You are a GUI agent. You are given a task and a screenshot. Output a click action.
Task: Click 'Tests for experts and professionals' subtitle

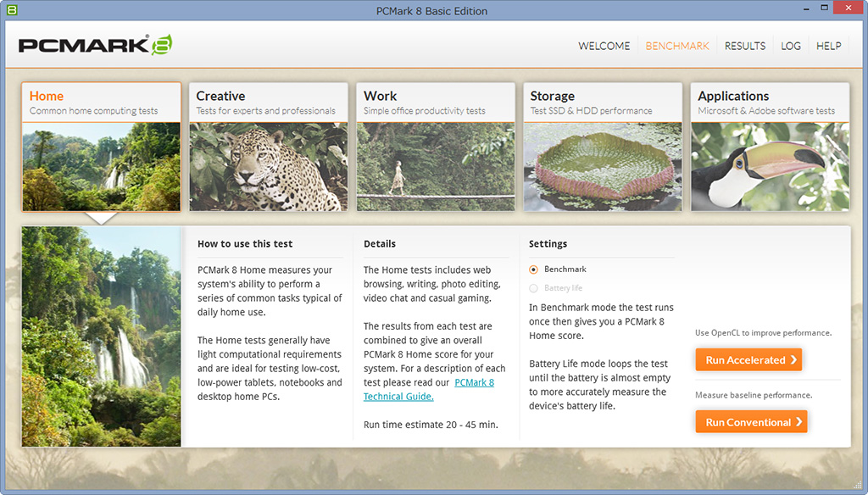tap(265, 111)
